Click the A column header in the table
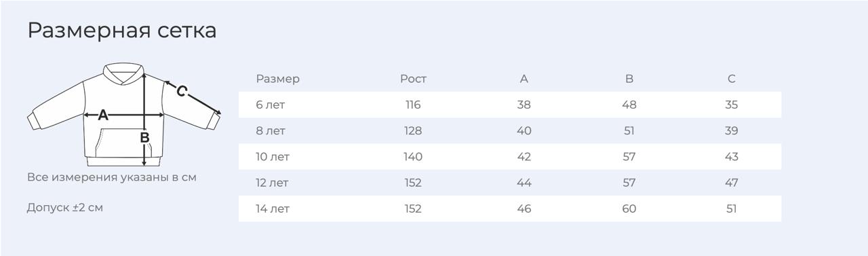868x256 pixels. tap(524, 79)
